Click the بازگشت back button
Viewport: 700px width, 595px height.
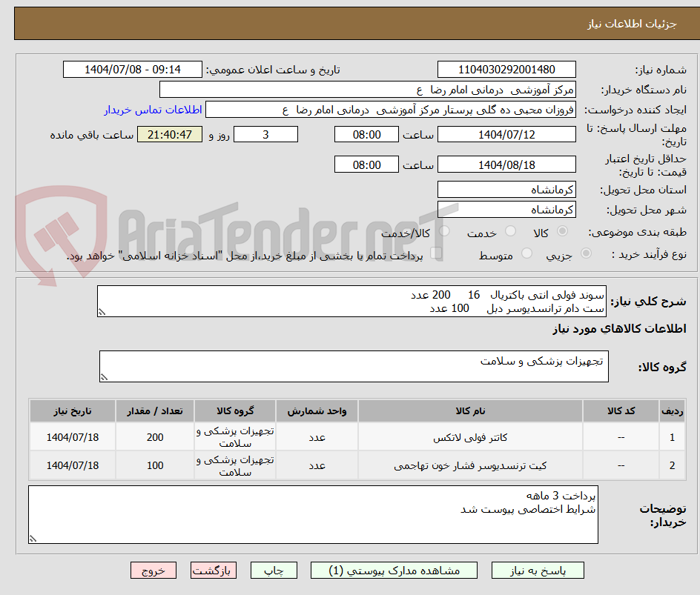pos(214,570)
